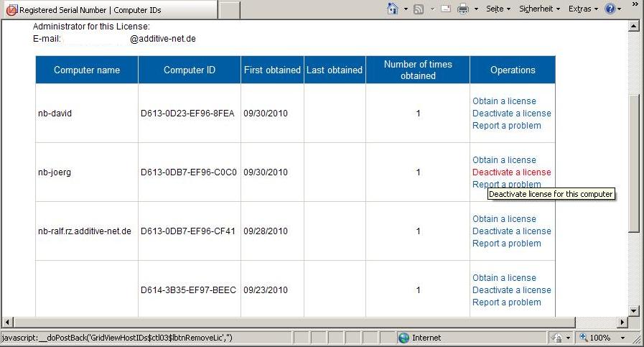Click the Computer ID column header
Image resolution: width=644 pixels, height=347 pixels.
(190, 70)
